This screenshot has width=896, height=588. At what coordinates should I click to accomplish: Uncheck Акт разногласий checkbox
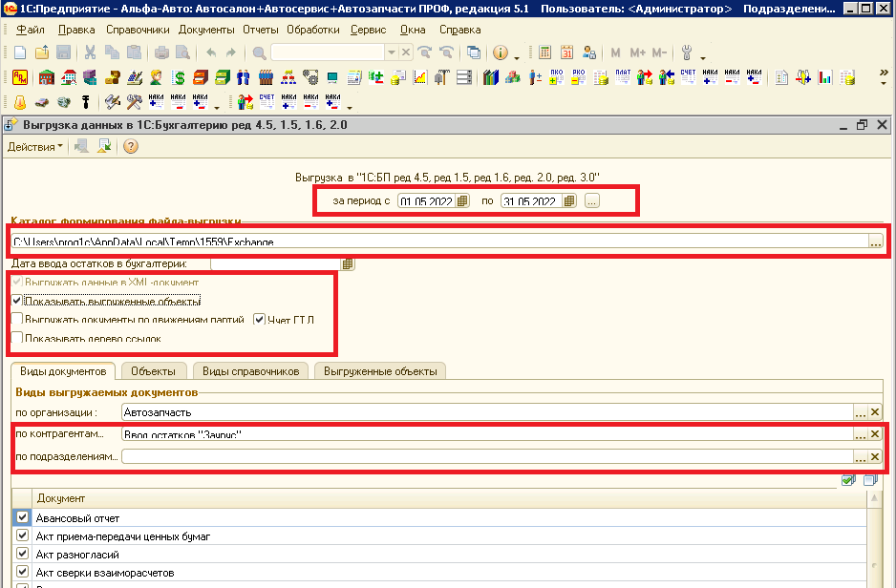pos(22,554)
